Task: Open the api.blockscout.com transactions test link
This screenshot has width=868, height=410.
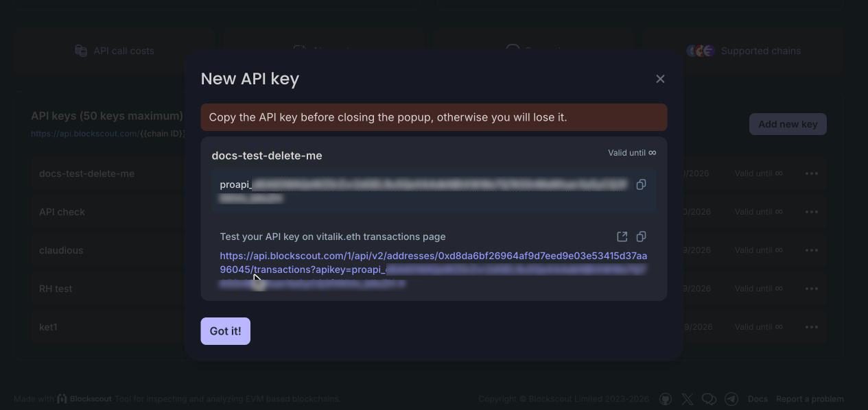Action: (433, 269)
